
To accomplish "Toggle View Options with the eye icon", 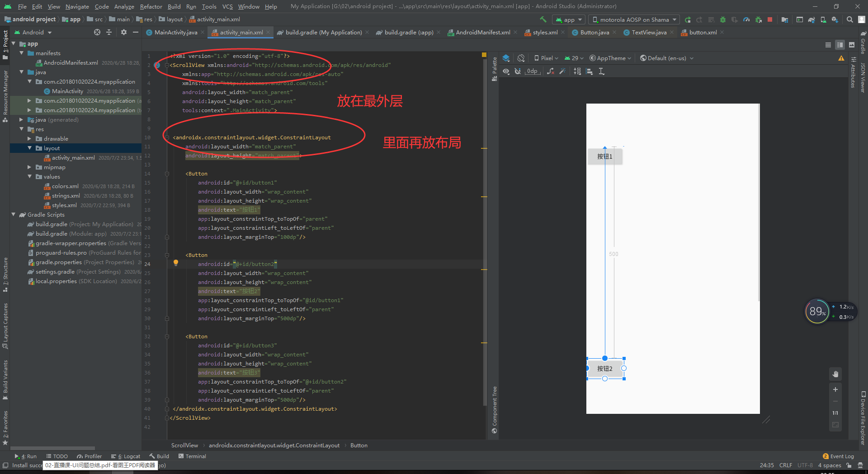I will [506, 71].
